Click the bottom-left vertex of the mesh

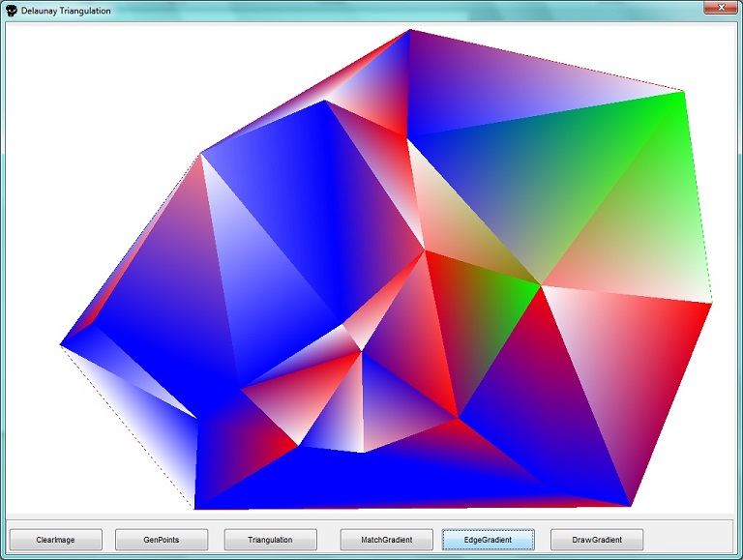(x=194, y=507)
